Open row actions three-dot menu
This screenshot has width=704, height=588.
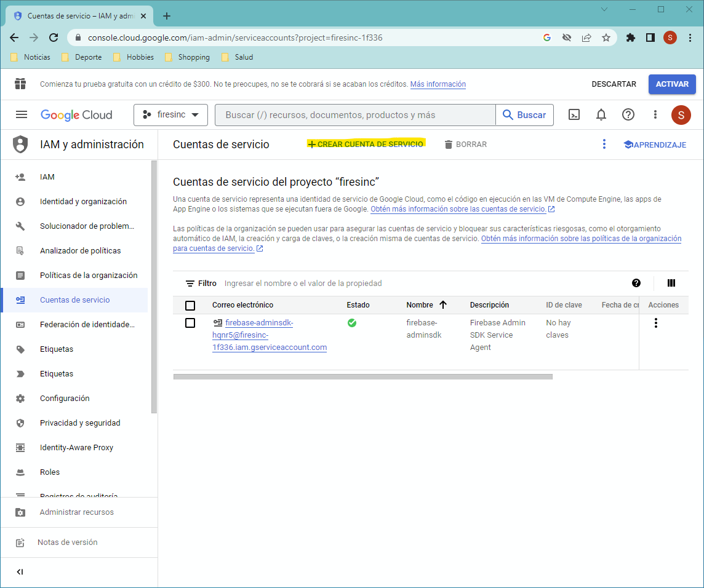click(x=655, y=323)
